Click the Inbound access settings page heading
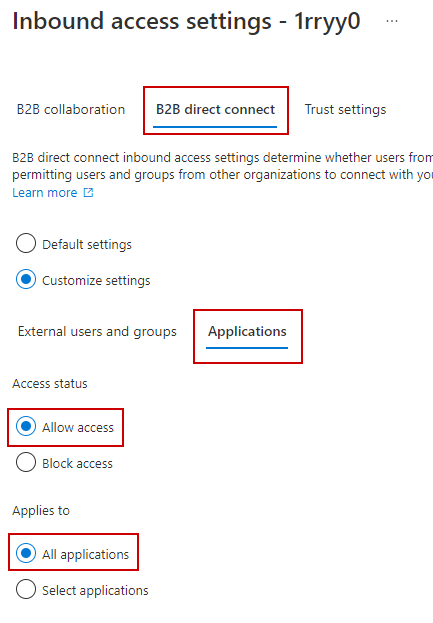Image resolution: width=433 pixels, height=623 pixels. pyautogui.click(x=142, y=21)
